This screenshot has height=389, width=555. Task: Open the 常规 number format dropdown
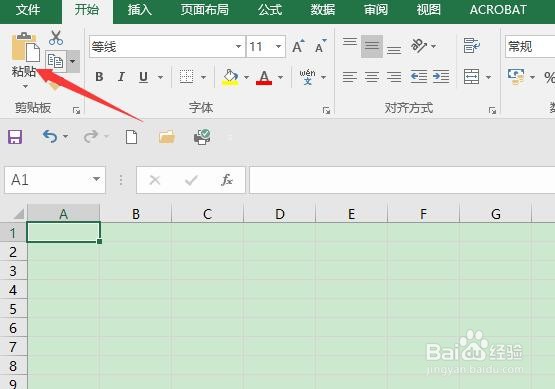[530, 46]
